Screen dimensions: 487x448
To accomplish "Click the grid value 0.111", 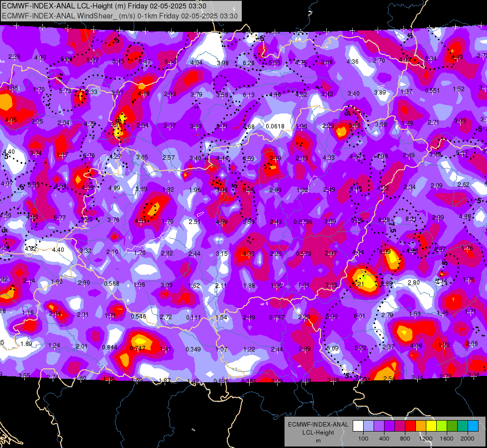I will [194, 318].
